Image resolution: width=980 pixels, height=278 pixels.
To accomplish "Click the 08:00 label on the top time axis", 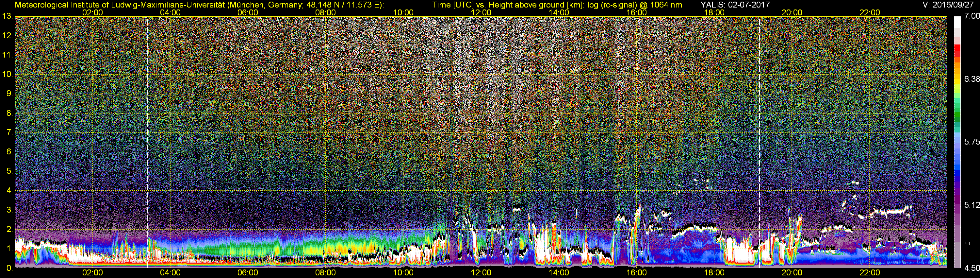I will 326,12.
